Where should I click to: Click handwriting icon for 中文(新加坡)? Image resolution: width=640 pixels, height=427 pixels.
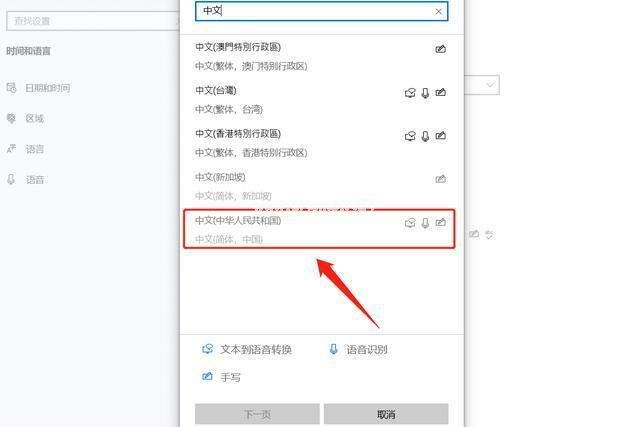pos(440,179)
